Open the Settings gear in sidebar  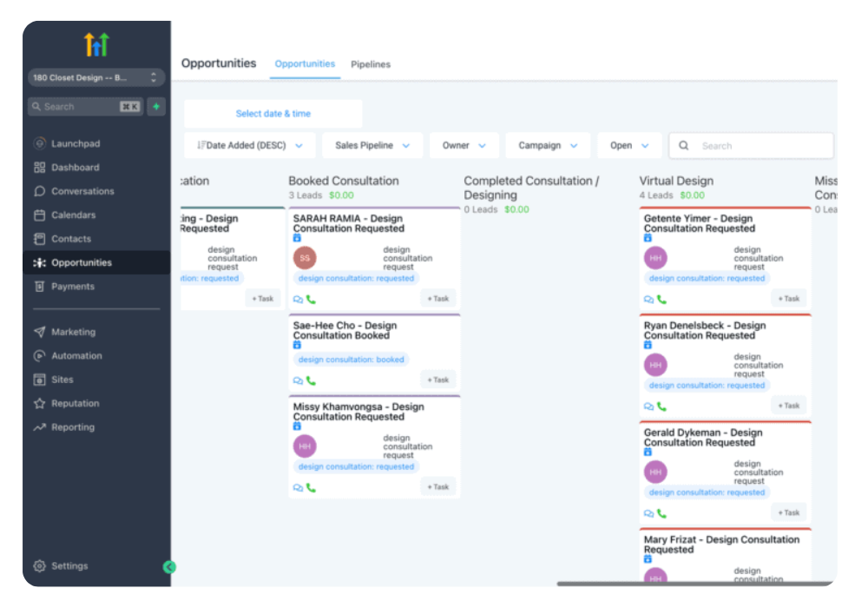[39, 566]
